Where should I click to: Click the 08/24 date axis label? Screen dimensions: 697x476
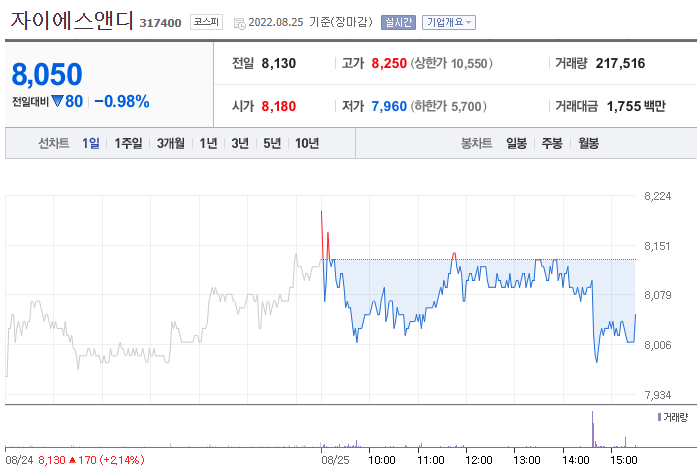19,460
